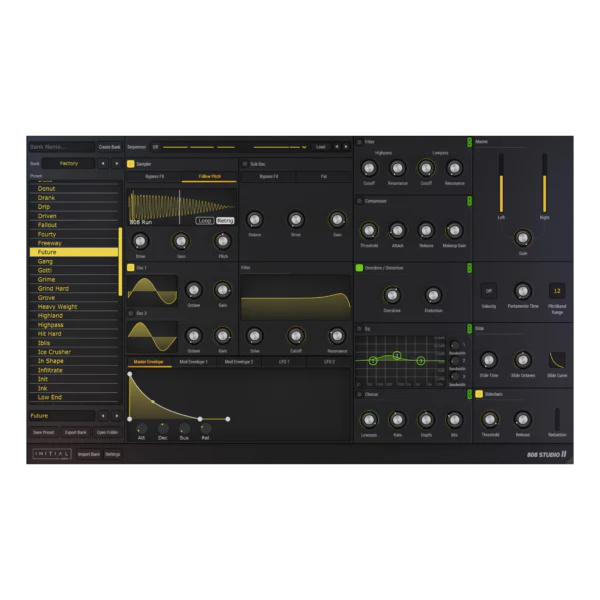Go to next sequencer pattern arrow next to Load
600x600 pixels.
click(x=346, y=147)
